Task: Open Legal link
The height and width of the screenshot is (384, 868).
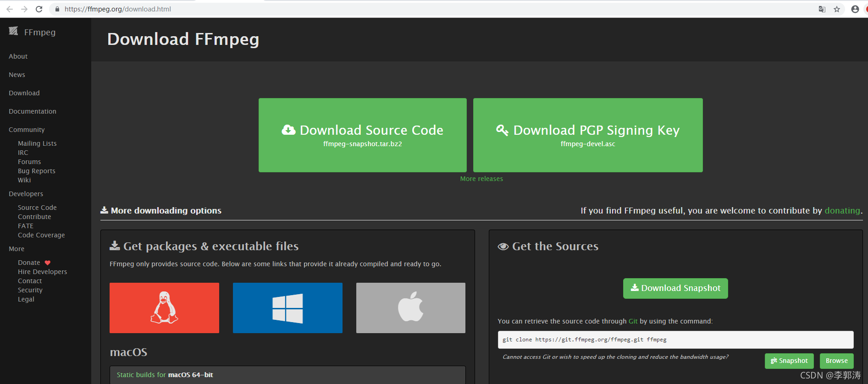Action: coord(26,299)
